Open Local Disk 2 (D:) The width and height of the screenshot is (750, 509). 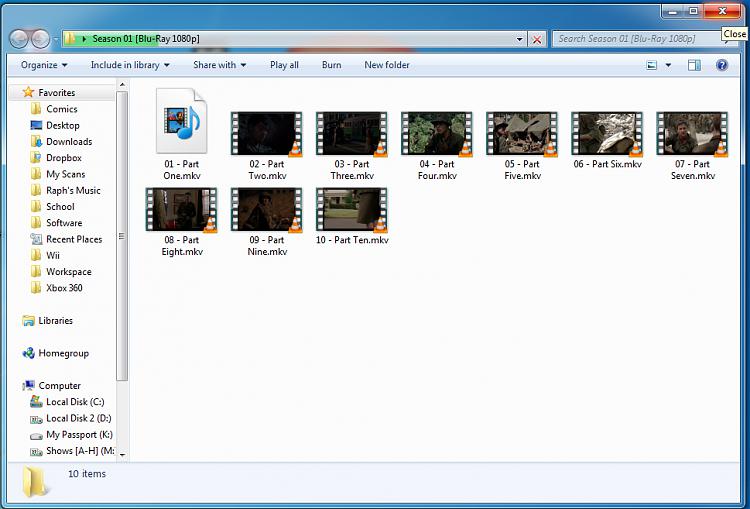click(x=70, y=418)
